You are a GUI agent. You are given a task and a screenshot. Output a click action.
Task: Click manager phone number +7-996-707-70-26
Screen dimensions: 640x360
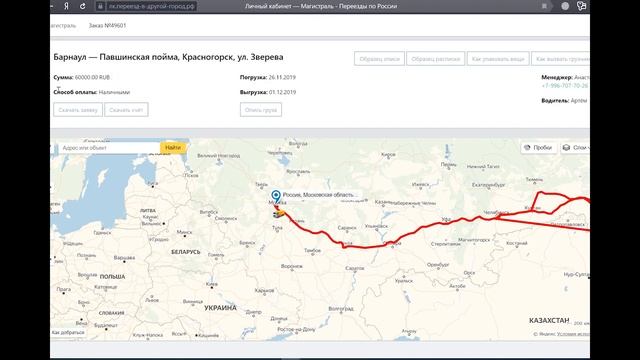click(565, 86)
